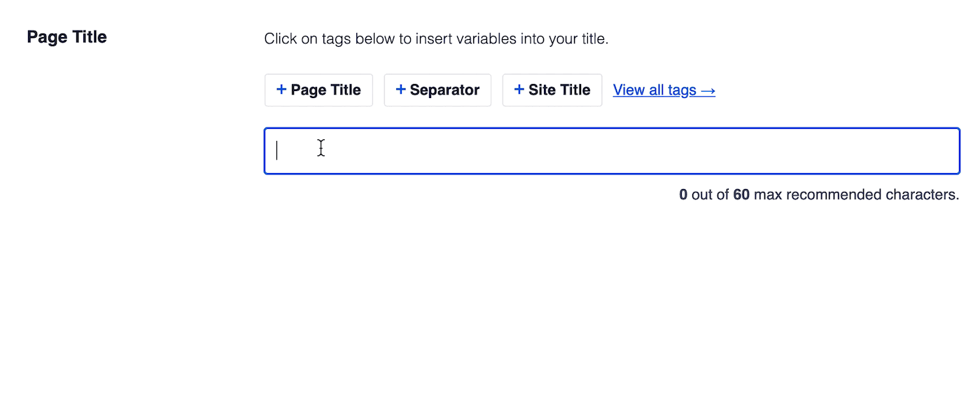Click the words Site Title on its button
This screenshot has width=980, height=414.
point(559,90)
